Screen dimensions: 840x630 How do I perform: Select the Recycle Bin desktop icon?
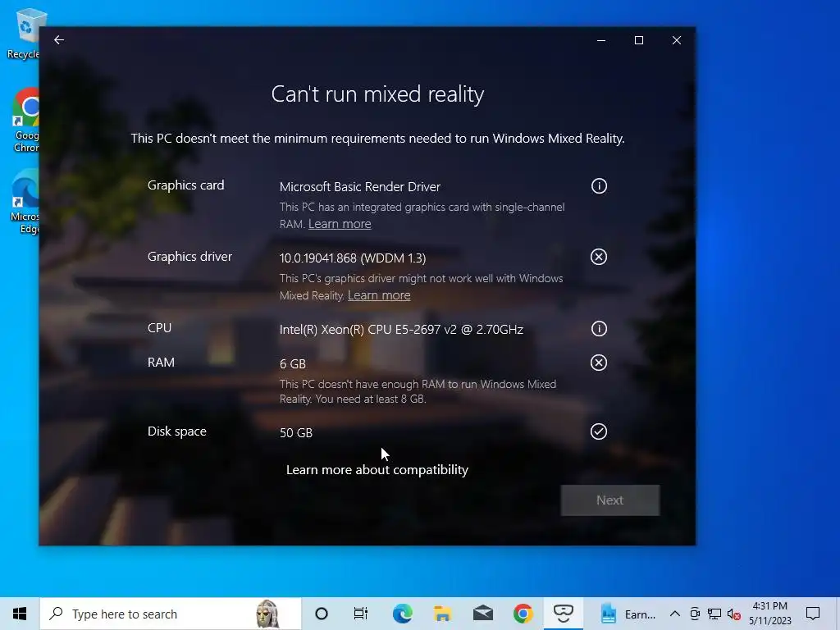[23, 33]
